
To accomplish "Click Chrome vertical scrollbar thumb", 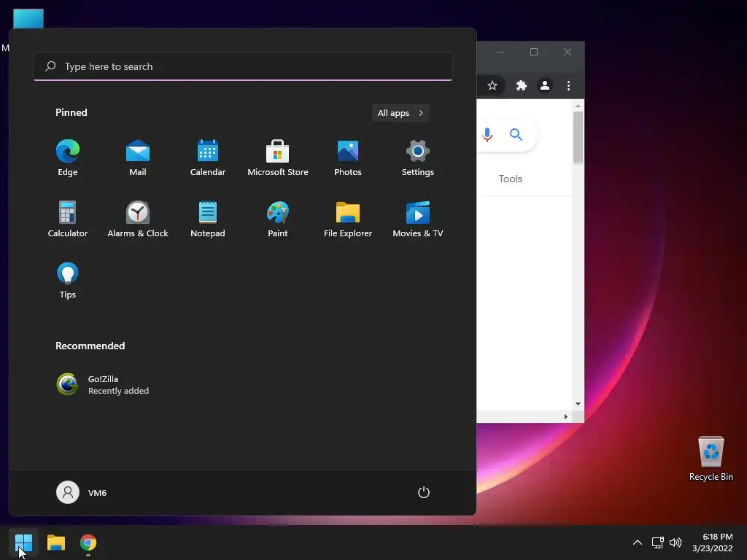I will point(578,137).
